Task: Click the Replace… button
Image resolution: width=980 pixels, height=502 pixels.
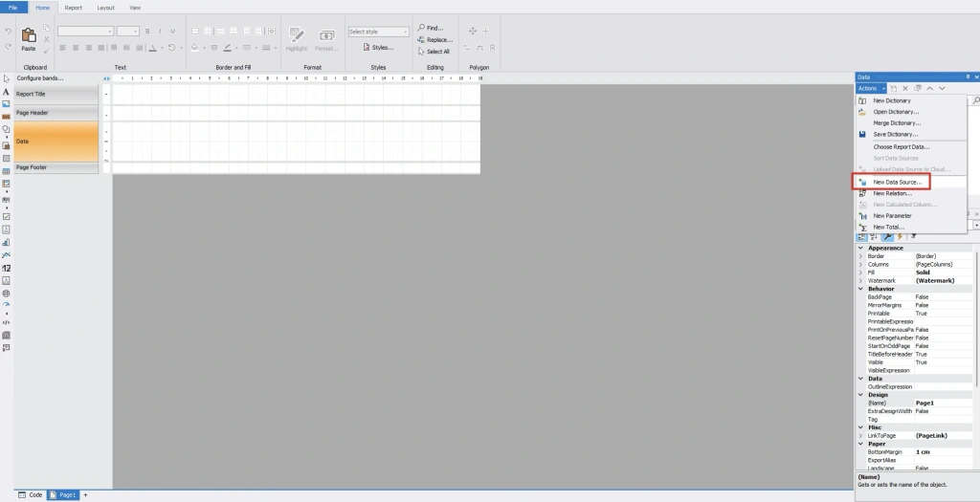Action: tap(435, 40)
